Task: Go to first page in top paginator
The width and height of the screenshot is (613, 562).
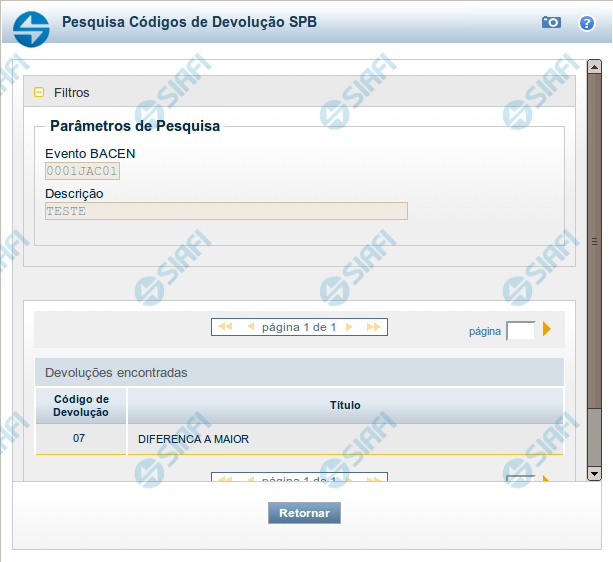Action: (x=225, y=327)
